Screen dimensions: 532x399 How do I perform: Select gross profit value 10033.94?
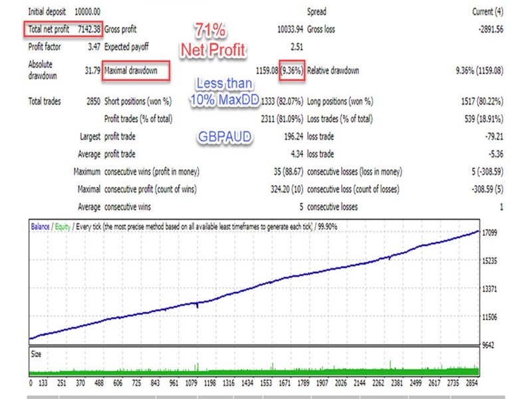pos(290,29)
